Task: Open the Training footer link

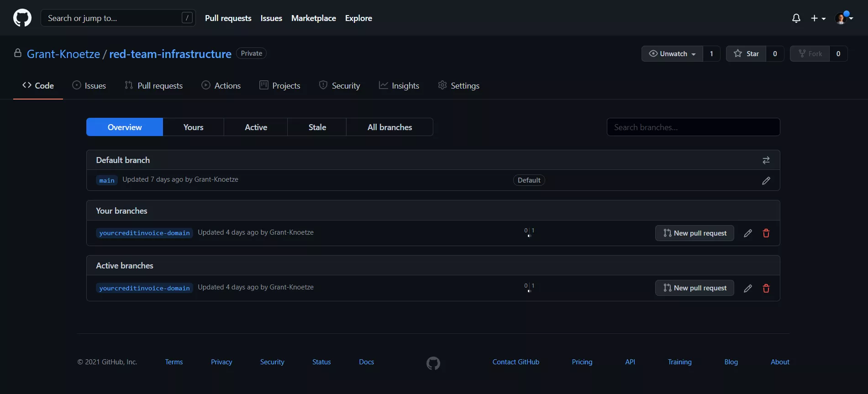Action: pyautogui.click(x=679, y=362)
